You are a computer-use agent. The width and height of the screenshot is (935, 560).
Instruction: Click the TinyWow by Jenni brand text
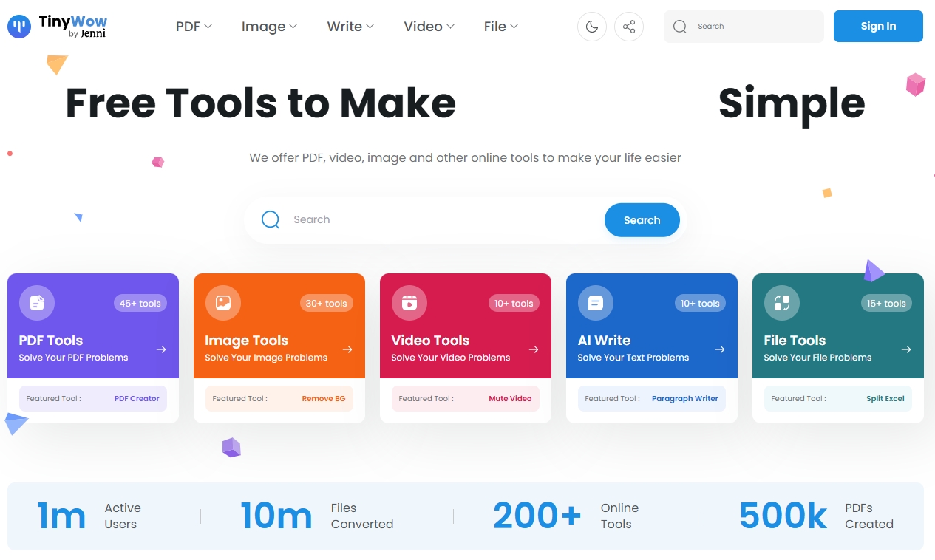point(72,27)
